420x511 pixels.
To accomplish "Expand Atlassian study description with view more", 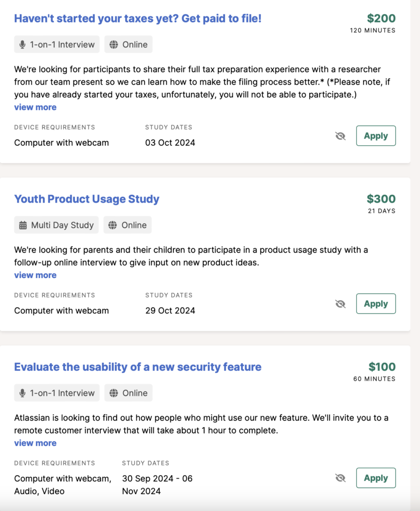I will pos(35,443).
